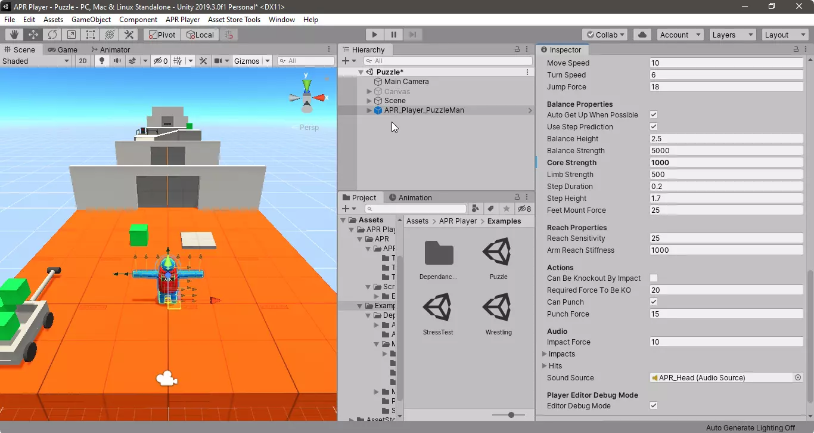Click the Pause button
This screenshot has width=814, height=433.
point(394,35)
